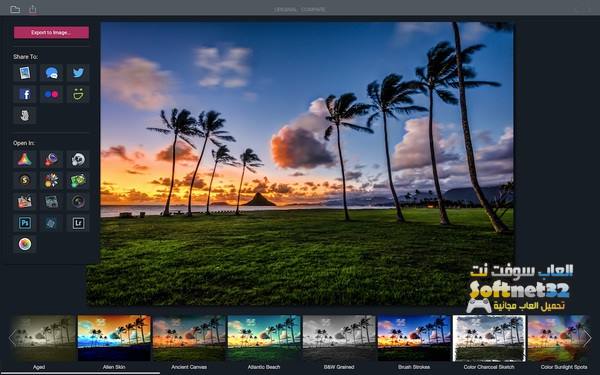Image resolution: width=600 pixels, height=375 pixels.
Task: Share to SmugMug smiley icon
Action: pos(78,94)
